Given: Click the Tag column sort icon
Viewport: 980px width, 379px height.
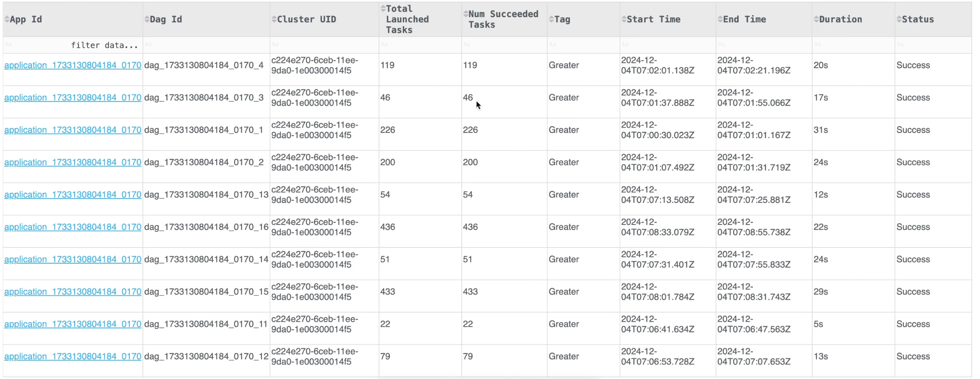Looking at the screenshot, I should click(551, 19).
